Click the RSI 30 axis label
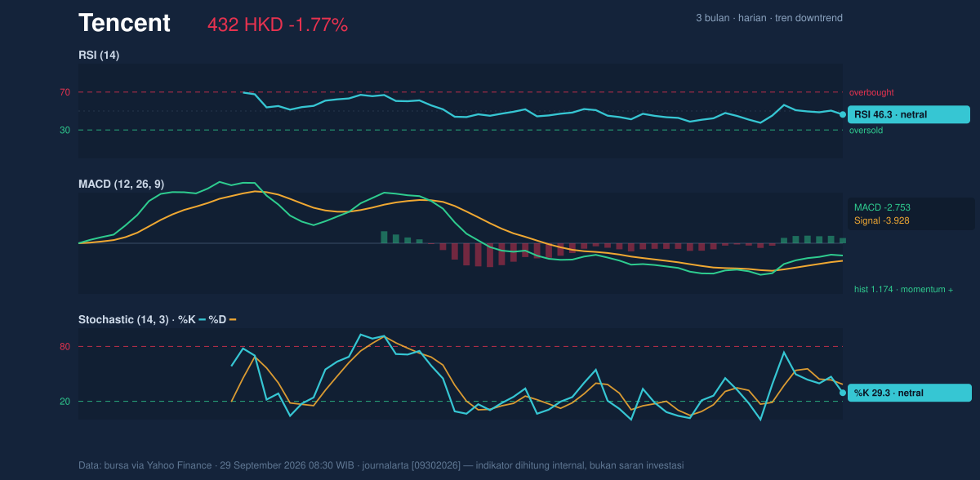Viewport: 980px width, 480px height. [65, 130]
